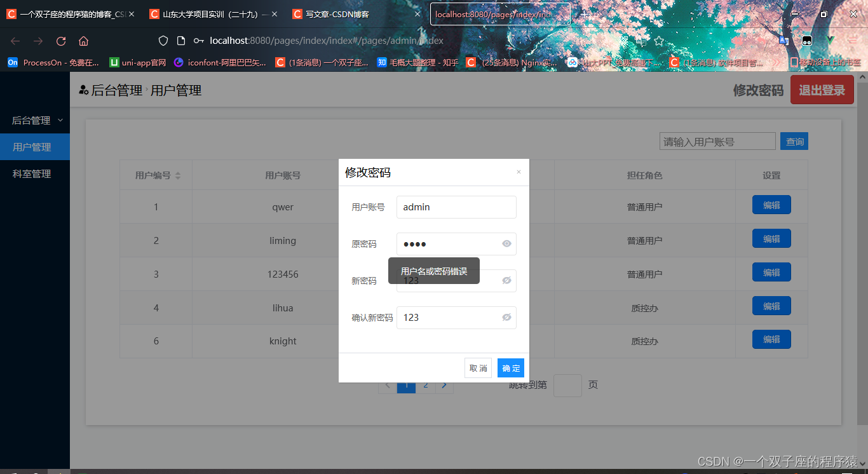Click the user icon beside 后台管理 breadcrumb
The image size is (868, 474).
83,90
